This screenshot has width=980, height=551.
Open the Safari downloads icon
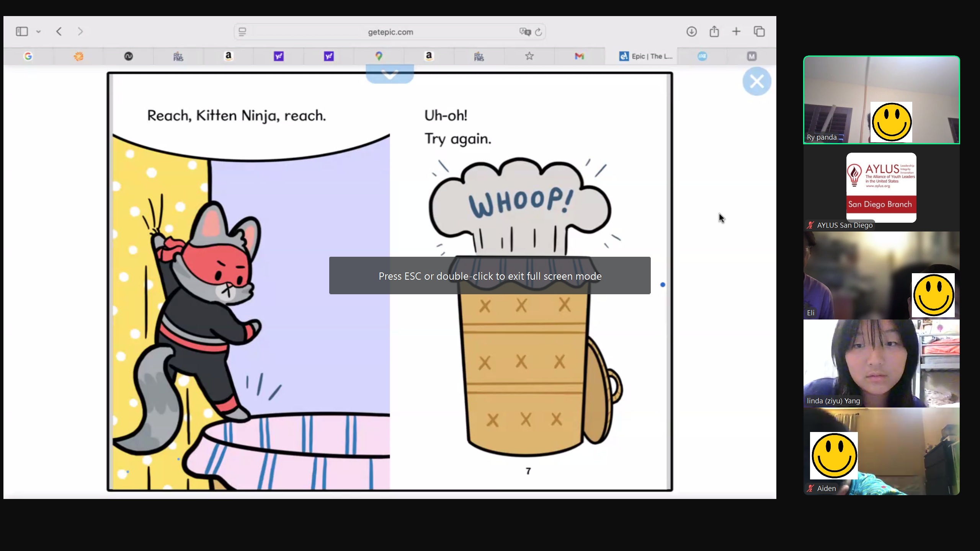tap(691, 31)
